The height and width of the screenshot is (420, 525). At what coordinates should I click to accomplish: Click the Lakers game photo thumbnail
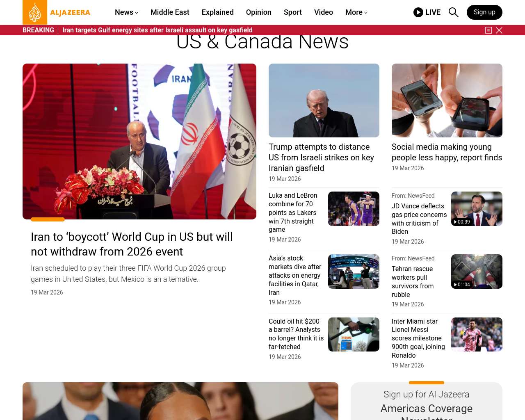click(x=353, y=209)
